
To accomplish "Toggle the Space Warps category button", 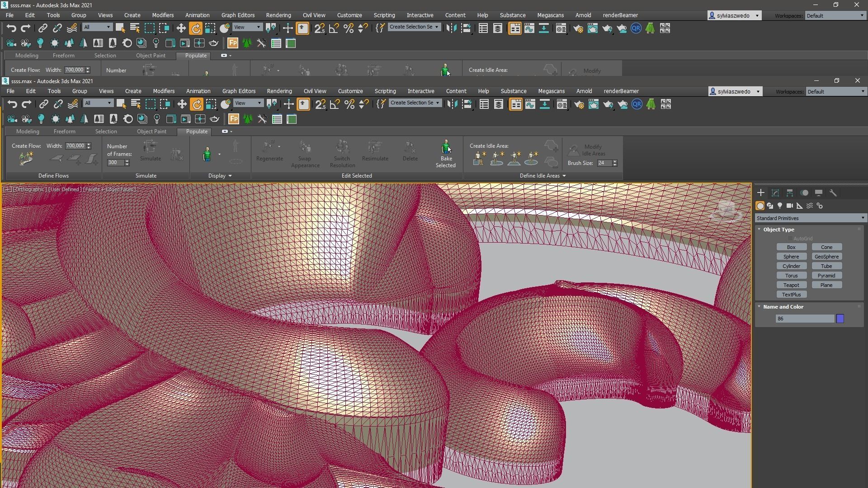I will pyautogui.click(x=810, y=206).
